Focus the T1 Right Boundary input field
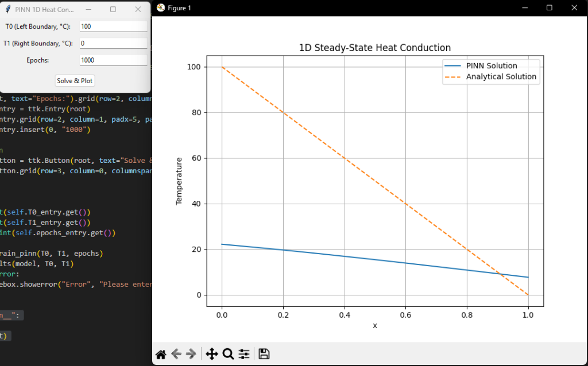This screenshot has width=588, height=366. (113, 43)
